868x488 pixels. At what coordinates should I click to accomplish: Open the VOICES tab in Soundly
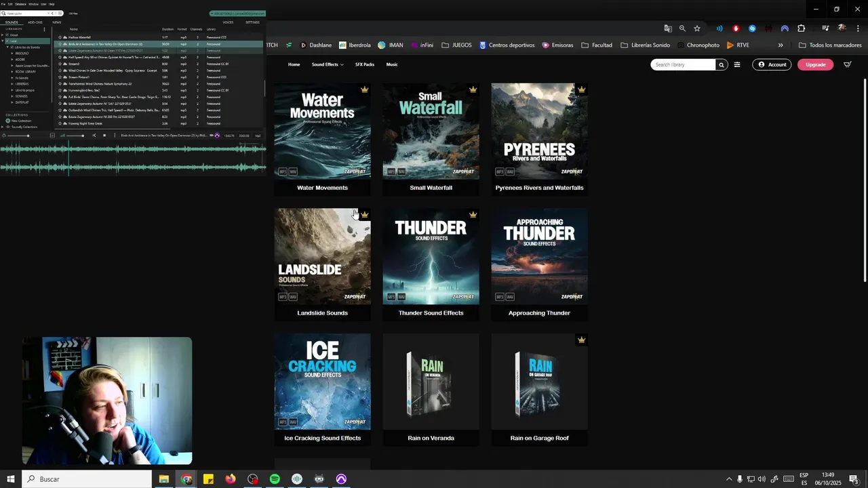pos(228,22)
